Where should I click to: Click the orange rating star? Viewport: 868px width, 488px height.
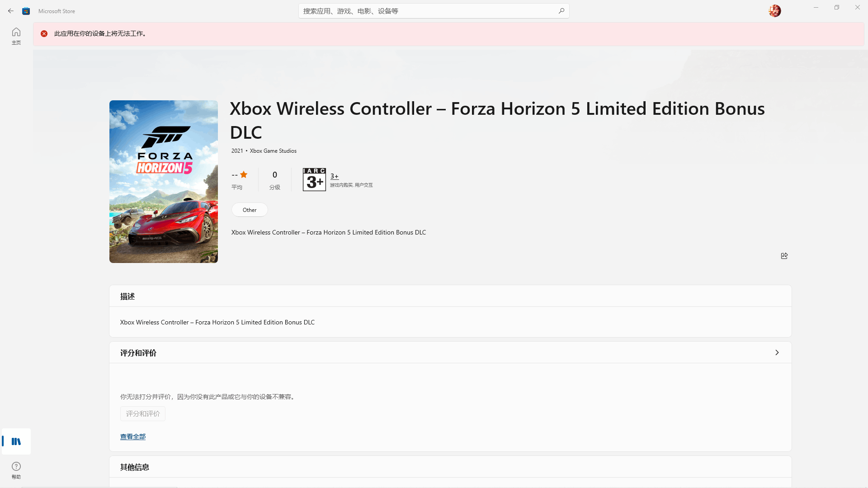(244, 174)
